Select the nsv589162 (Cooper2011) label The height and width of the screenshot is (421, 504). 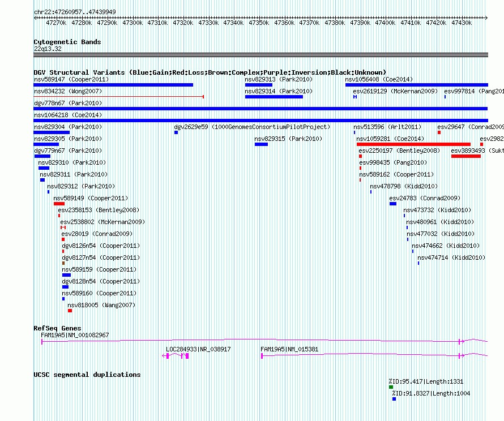(396, 174)
